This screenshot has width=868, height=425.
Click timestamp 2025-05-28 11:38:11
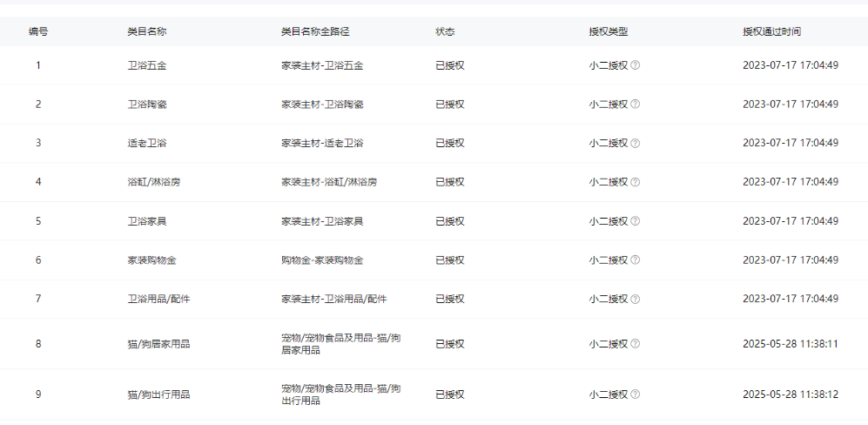[x=791, y=343]
